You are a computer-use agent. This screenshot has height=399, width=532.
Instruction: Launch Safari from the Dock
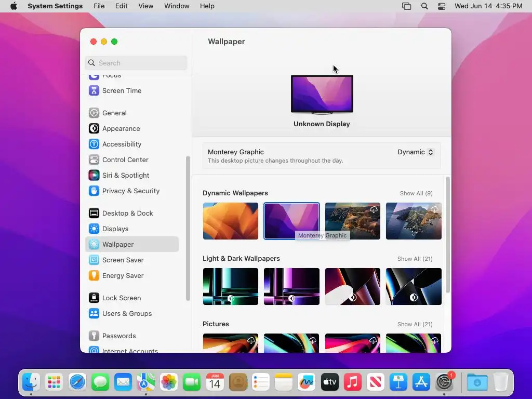click(x=77, y=382)
